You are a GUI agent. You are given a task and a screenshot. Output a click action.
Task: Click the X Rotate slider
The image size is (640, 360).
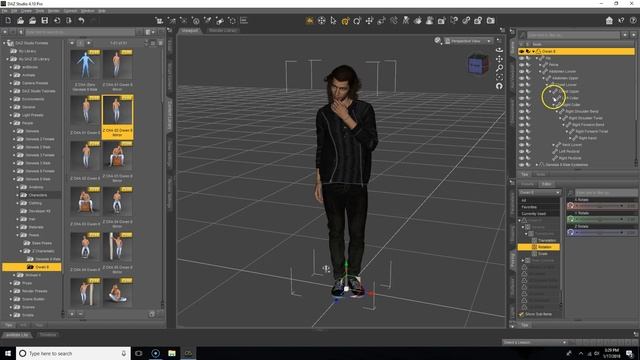point(602,206)
